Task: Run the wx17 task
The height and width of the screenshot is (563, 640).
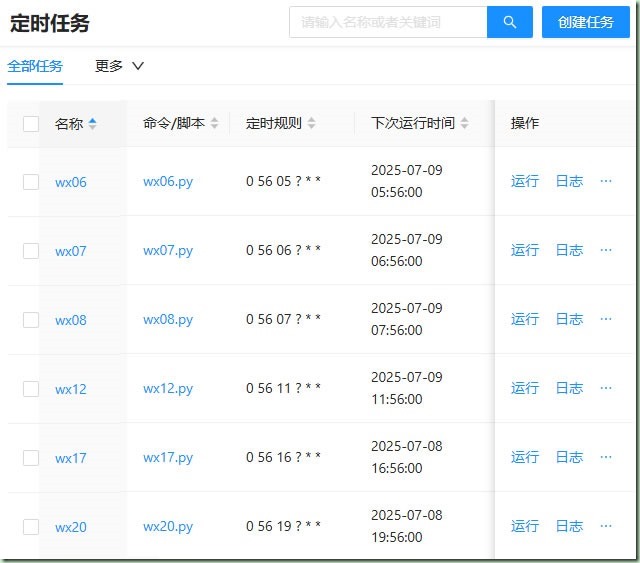Action: point(525,457)
